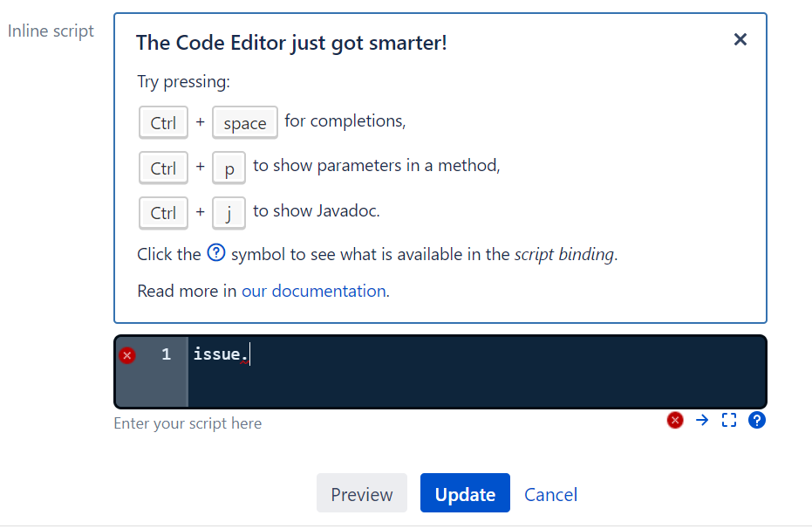The image size is (812, 529).
Task: Open the script binding help icon
Action: click(x=756, y=420)
